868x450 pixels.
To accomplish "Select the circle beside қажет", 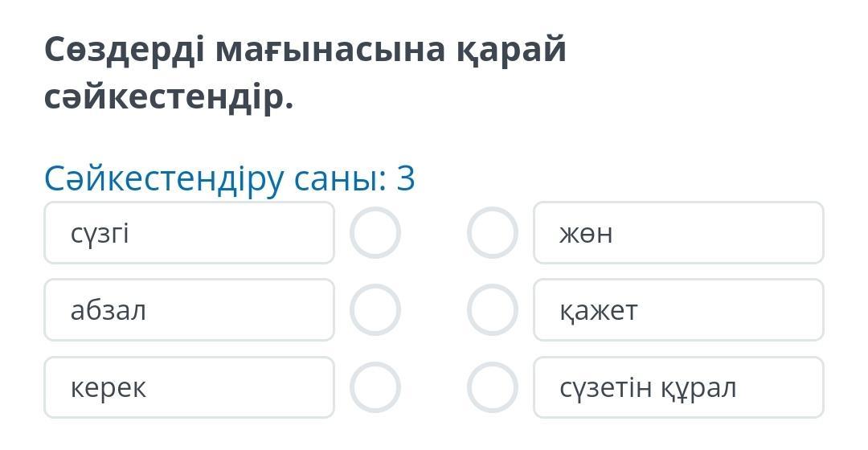I will [x=492, y=310].
